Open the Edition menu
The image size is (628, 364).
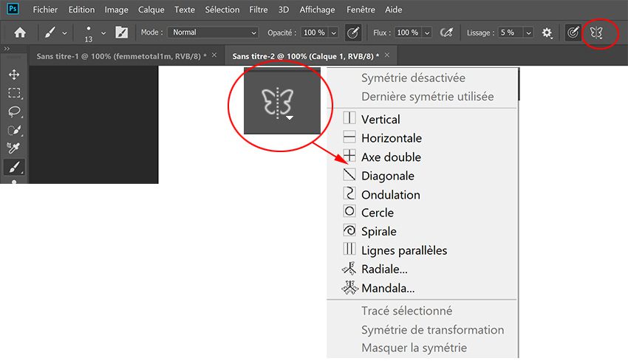coord(81,10)
